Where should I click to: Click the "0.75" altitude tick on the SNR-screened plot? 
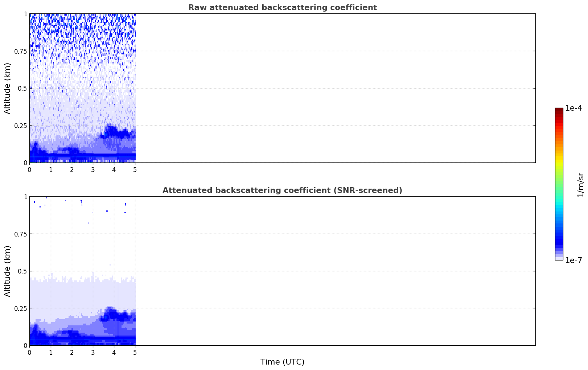pyautogui.click(x=21, y=234)
